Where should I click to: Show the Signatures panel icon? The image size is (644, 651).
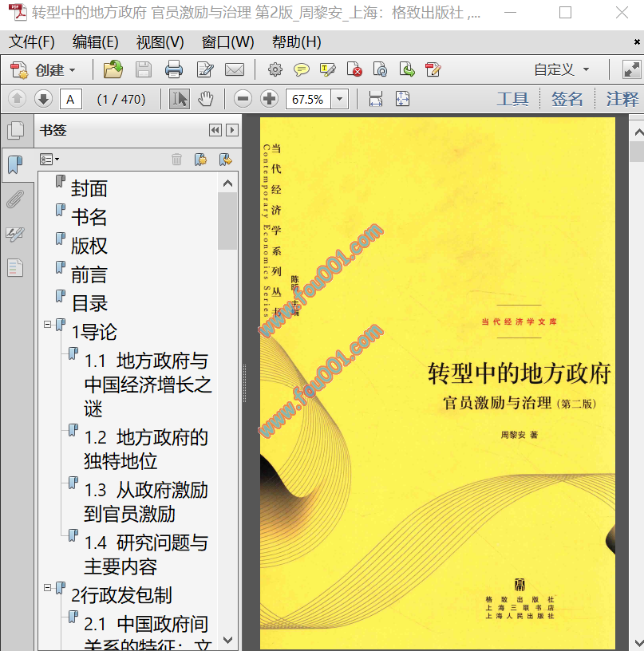[x=16, y=234]
